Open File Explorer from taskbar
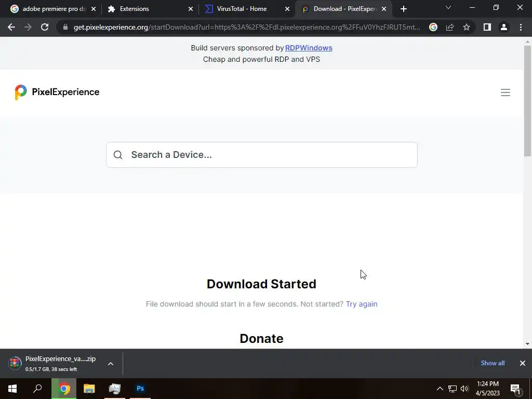Image resolution: width=532 pixels, height=399 pixels. pyautogui.click(x=89, y=389)
